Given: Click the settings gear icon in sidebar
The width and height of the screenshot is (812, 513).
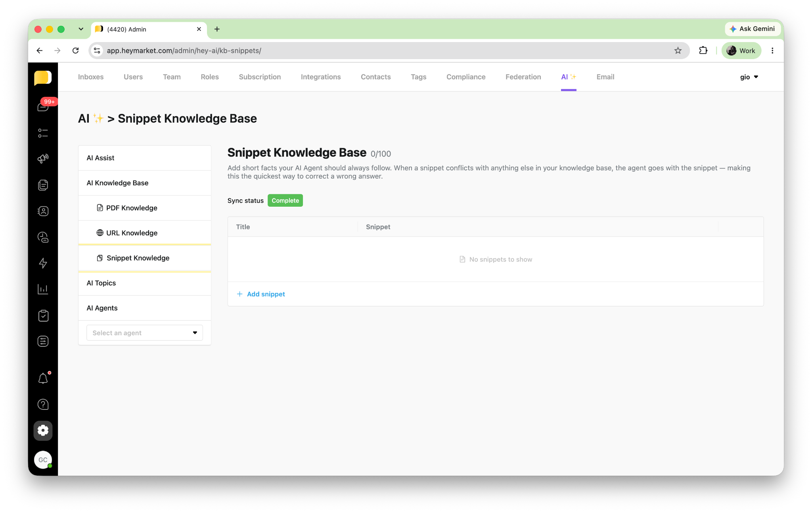Looking at the screenshot, I should (43, 430).
